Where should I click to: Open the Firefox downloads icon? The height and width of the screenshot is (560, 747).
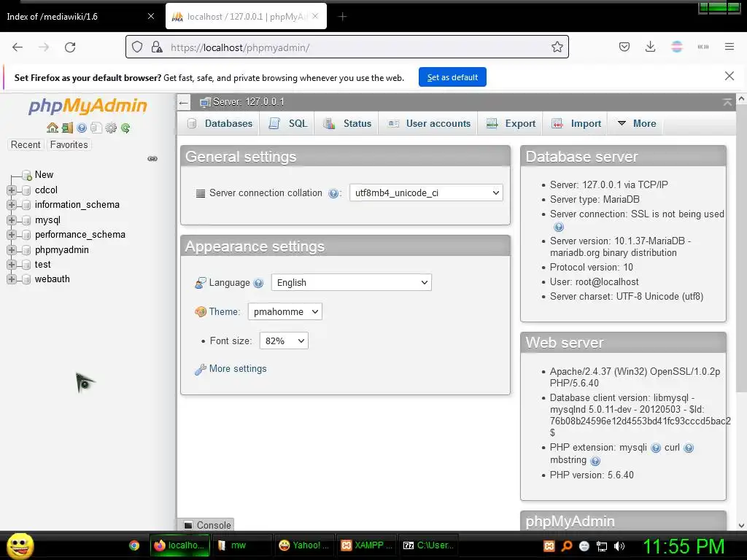650,47
